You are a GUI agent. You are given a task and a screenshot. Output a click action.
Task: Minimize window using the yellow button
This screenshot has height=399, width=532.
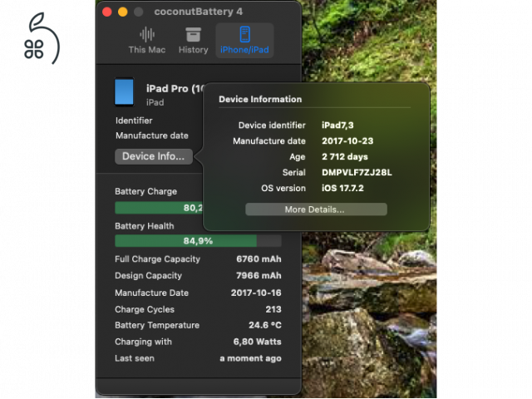pos(123,12)
